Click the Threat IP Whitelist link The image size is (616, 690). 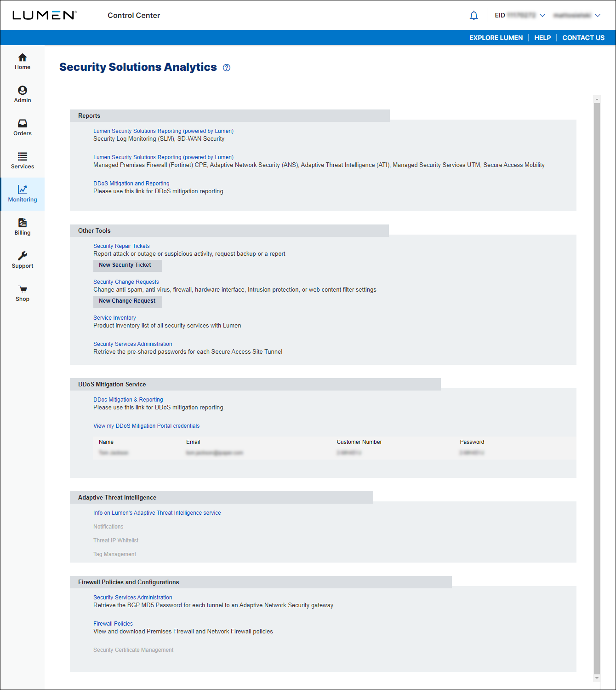pyautogui.click(x=116, y=540)
